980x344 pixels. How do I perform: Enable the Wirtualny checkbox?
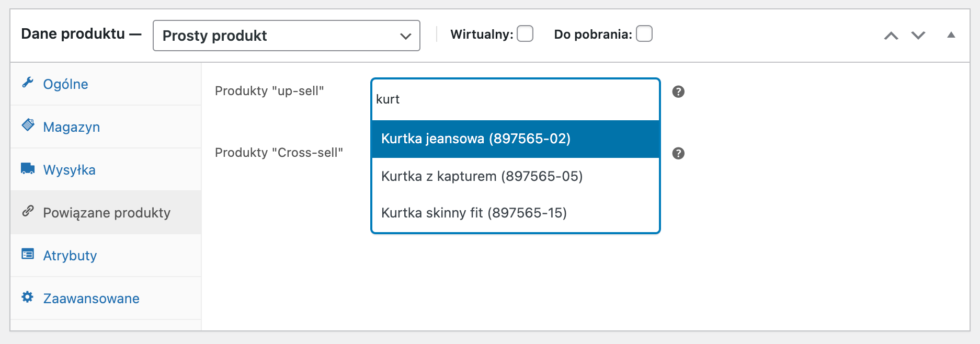click(525, 33)
